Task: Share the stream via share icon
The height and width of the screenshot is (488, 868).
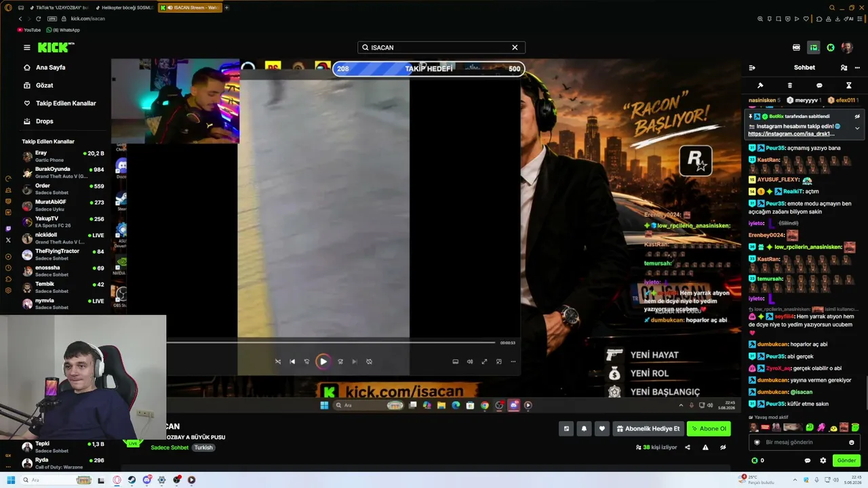Action: (x=688, y=447)
